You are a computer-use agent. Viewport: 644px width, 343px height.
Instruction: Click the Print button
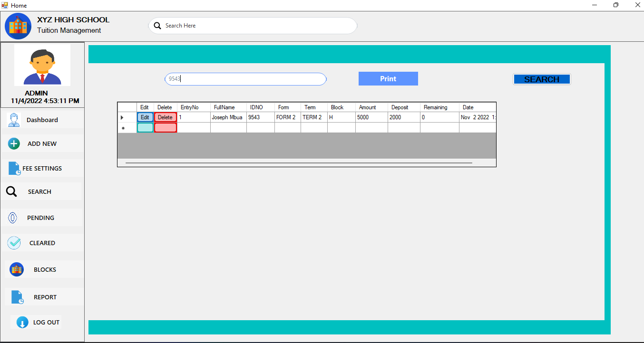tap(388, 78)
